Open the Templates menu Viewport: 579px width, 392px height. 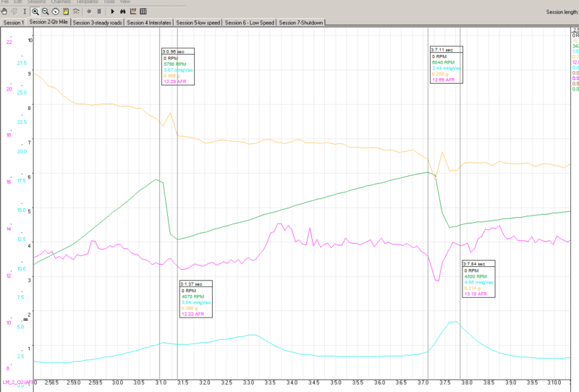(86, 2)
